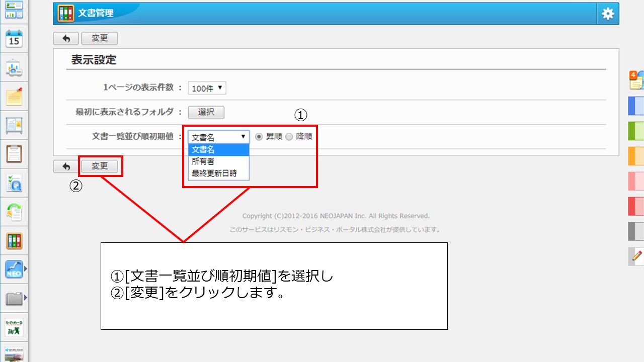Open the sticky notes icon with badge 4
The height and width of the screenshot is (362, 644).
[636, 80]
